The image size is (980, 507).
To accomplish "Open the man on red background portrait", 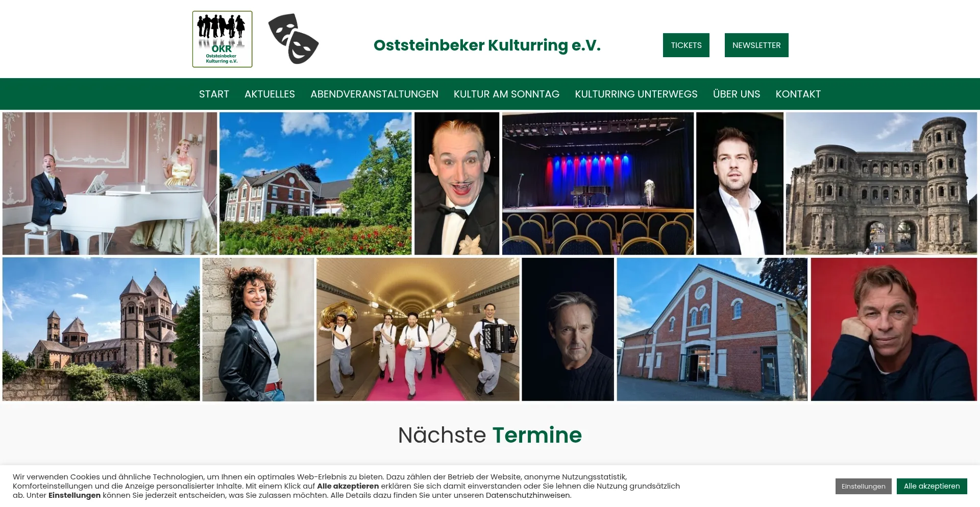I will [x=894, y=329].
